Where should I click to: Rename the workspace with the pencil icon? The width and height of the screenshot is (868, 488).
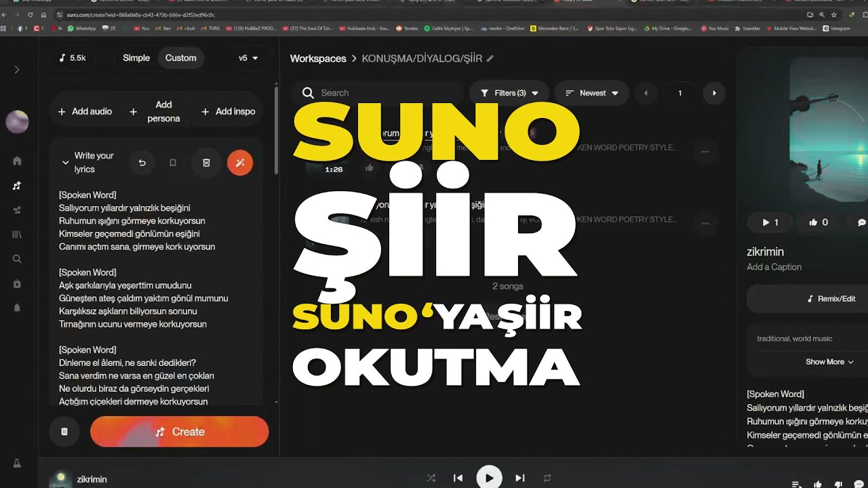click(490, 58)
